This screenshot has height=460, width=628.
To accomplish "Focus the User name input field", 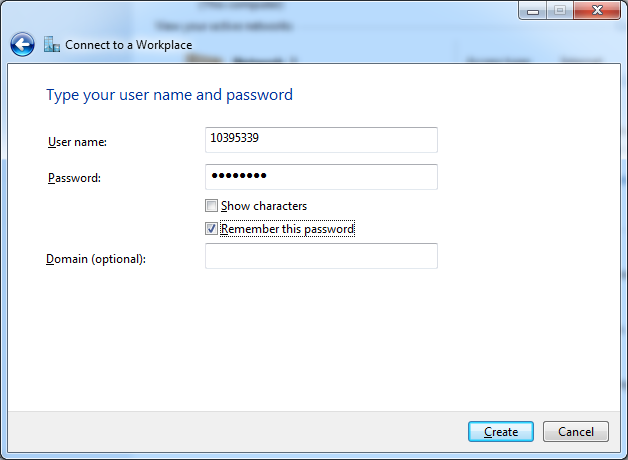I will [321, 140].
